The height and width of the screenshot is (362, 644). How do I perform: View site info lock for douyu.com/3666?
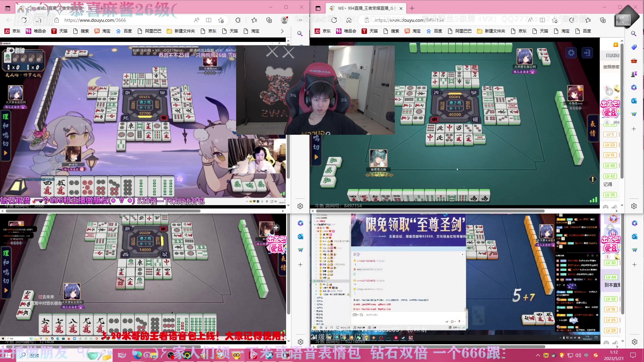click(x=57, y=20)
